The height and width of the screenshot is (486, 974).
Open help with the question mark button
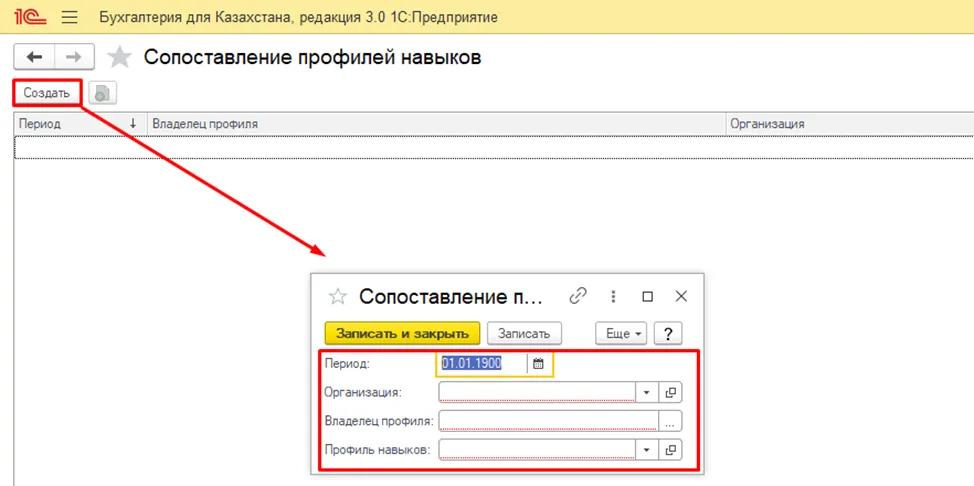coord(668,333)
